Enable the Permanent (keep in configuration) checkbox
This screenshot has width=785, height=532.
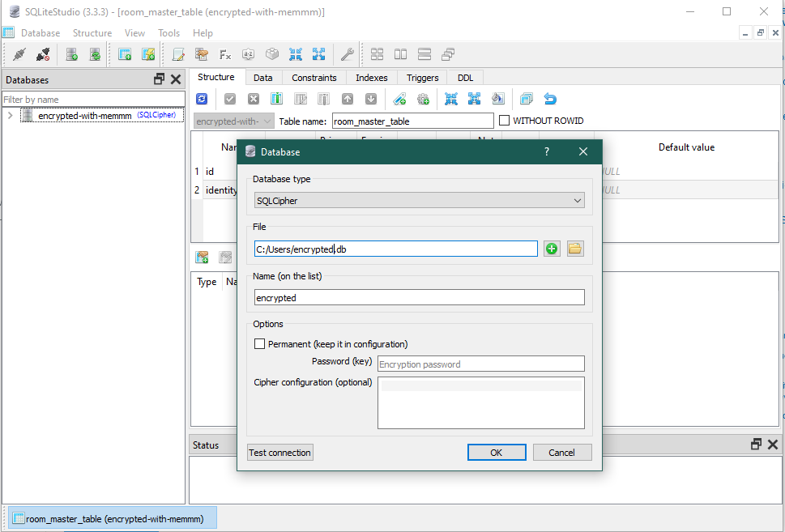tap(260, 344)
